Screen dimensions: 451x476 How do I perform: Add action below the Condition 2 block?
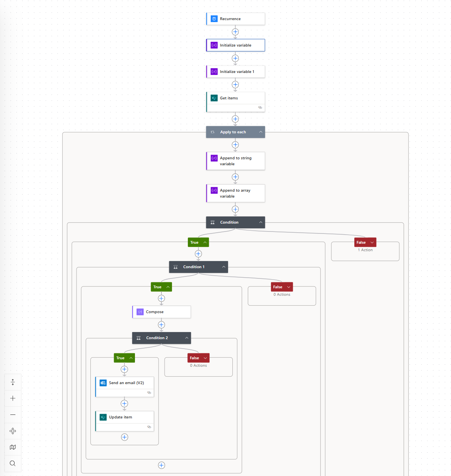[x=161, y=465]
